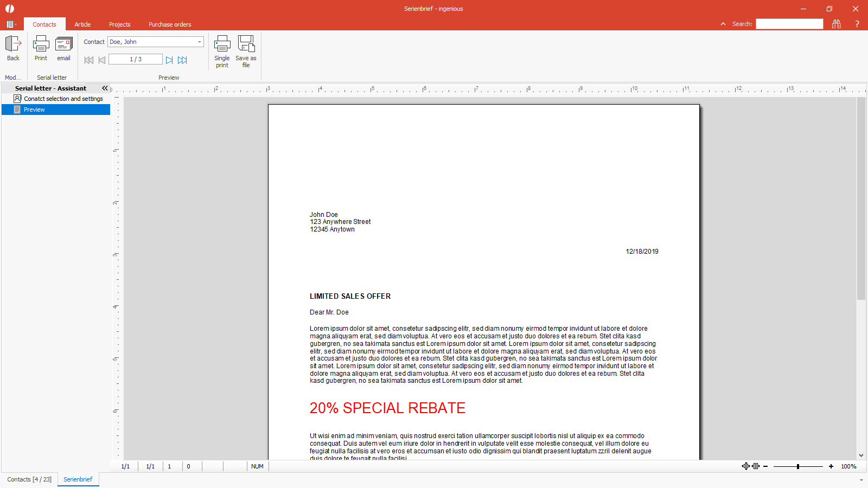Send serial letter by email
868x488 pixels.
[64, 44]
